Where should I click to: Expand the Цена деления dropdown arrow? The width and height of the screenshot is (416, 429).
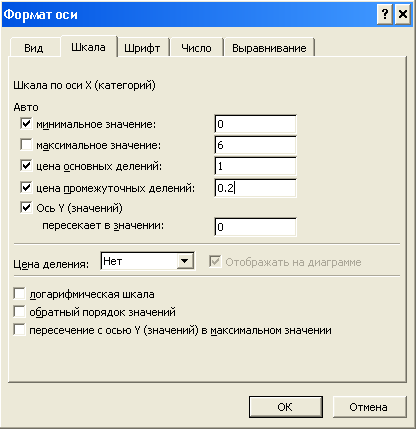[185, 261]
